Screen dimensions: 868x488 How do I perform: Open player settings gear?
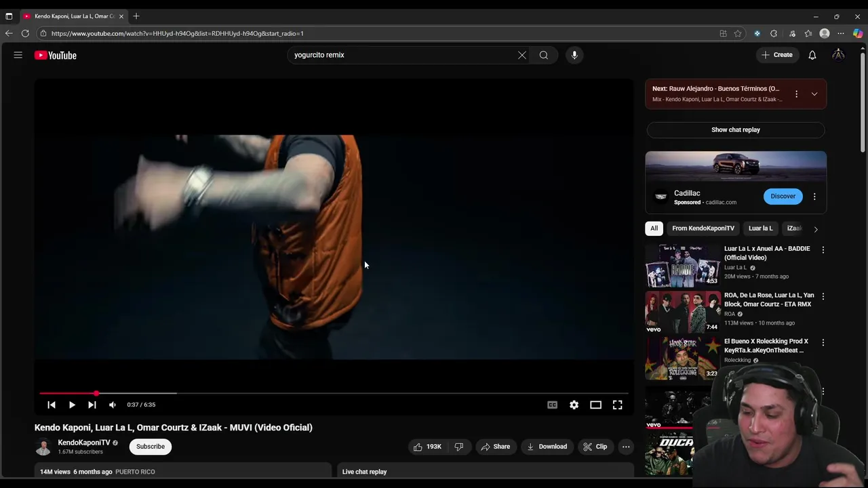[574, 405]
